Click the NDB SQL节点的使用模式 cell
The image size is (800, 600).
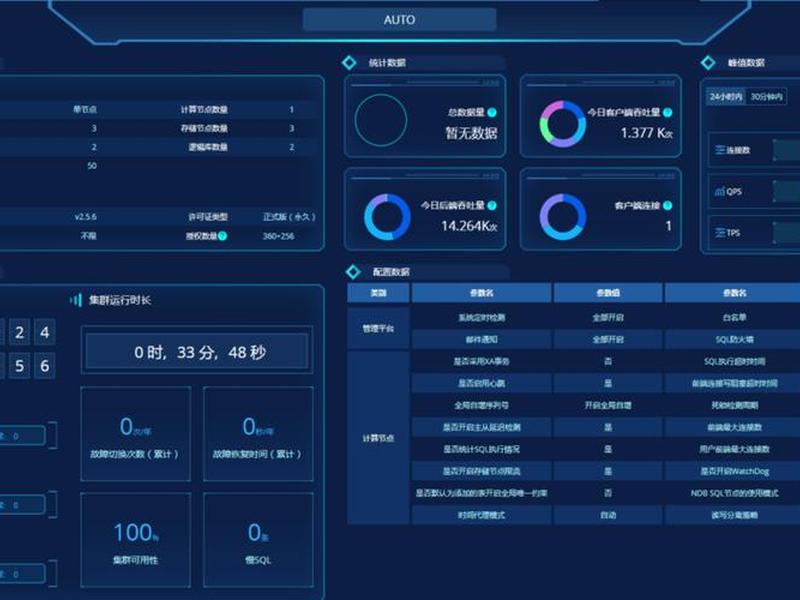pos(735,493)
